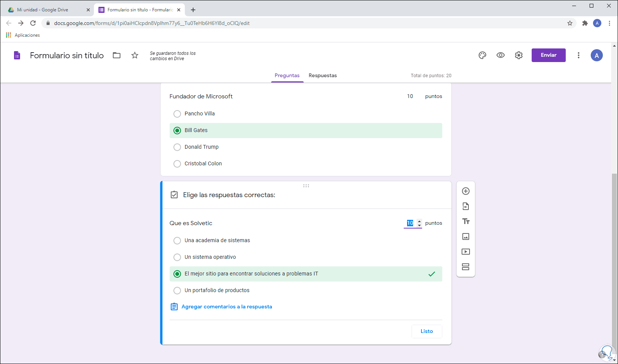Click the browser address bar URL
618x364 pixels.
coord(152,23)
